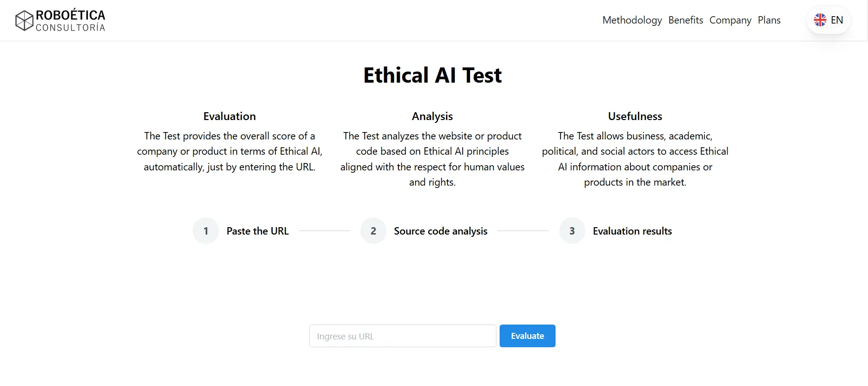Click 'Source code analysis' step label
868x386 pixels.
[440, 231]
